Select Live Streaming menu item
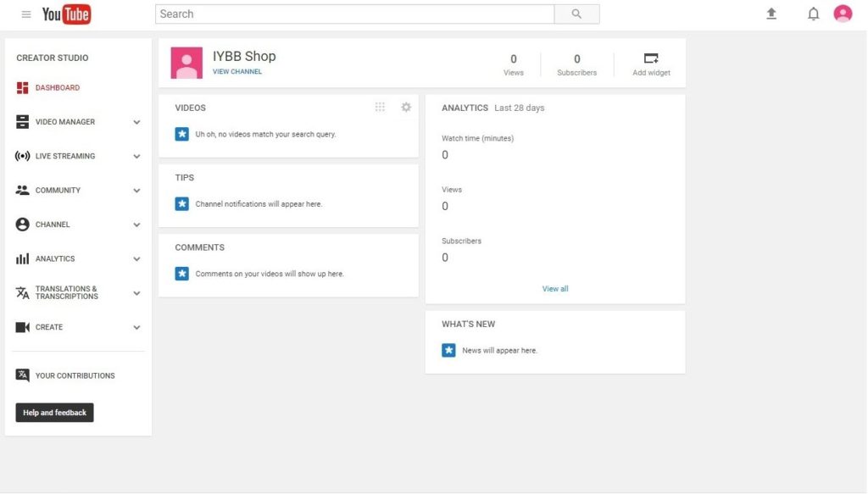The height and width of the screenshot is (494, 868). (x=65, y=157)
